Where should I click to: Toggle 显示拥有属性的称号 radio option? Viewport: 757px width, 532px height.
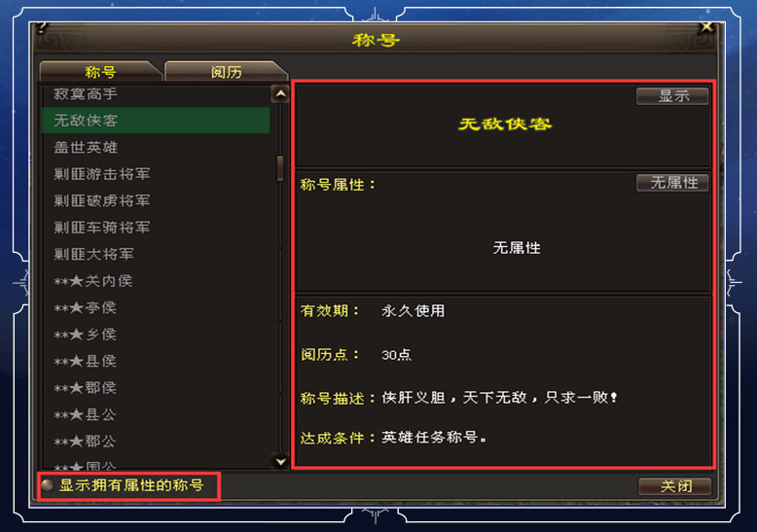(x=48, y=485)
